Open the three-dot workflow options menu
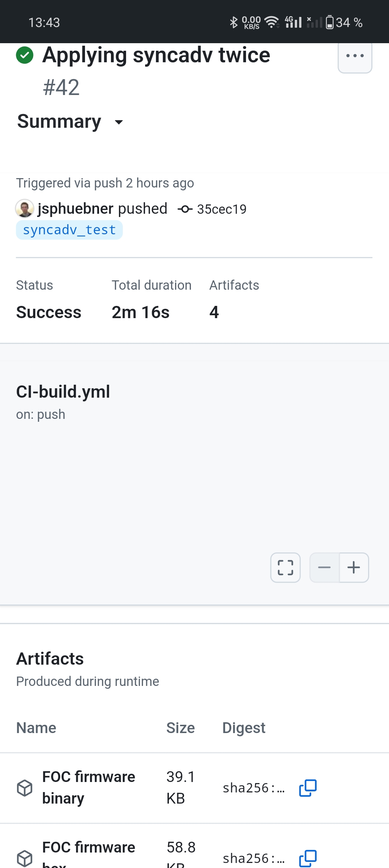 (x=355, y=56)
